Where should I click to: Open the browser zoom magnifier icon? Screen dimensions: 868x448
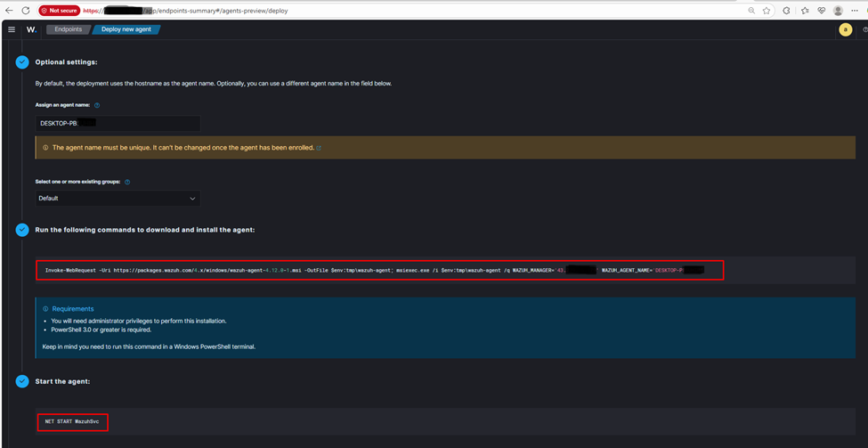pos(751,11)
